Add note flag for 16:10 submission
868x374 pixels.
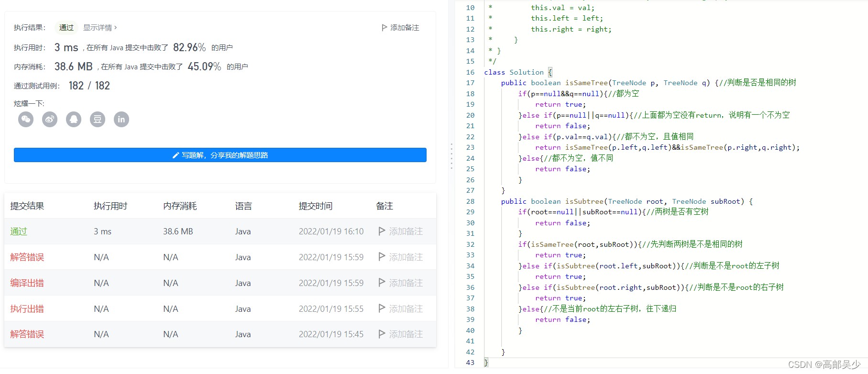(x=400, y=231)
